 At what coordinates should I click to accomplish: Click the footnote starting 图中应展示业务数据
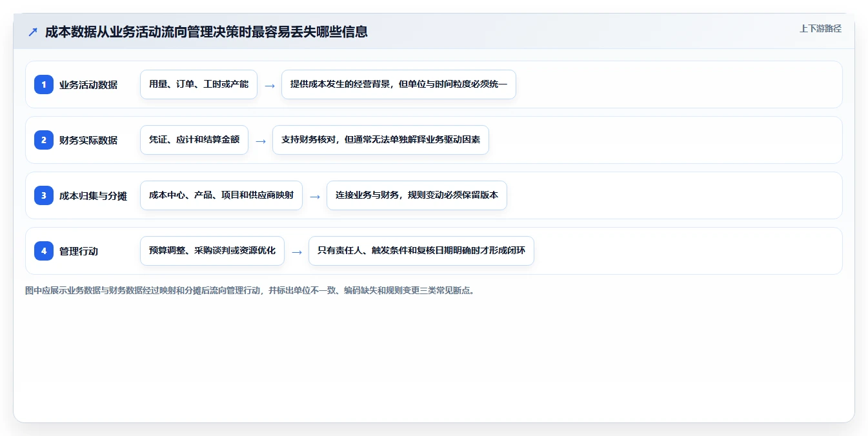pyautogui.click(x=250, y=290)
